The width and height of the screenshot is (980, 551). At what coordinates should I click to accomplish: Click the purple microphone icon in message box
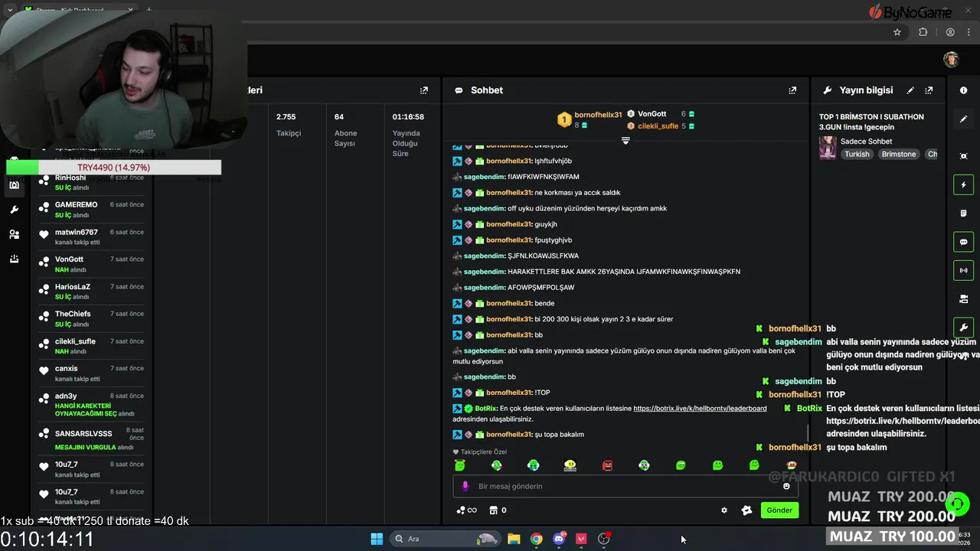tap(465, 486)
